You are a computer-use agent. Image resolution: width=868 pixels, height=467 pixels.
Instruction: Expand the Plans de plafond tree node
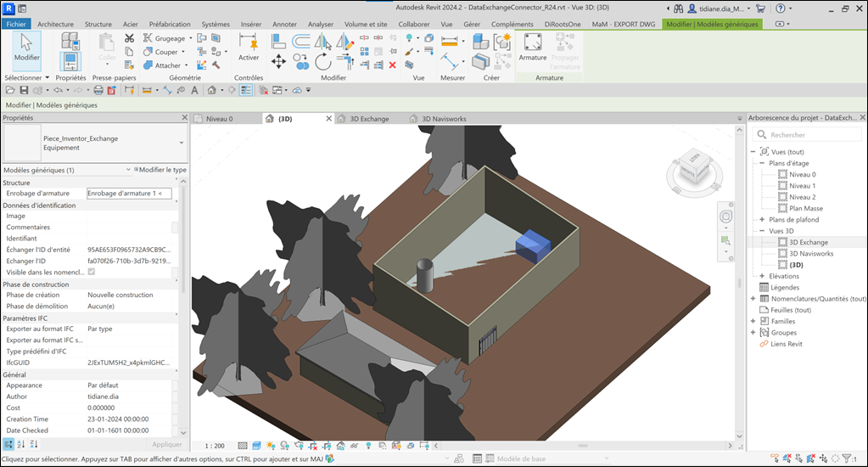pos(762,219)
